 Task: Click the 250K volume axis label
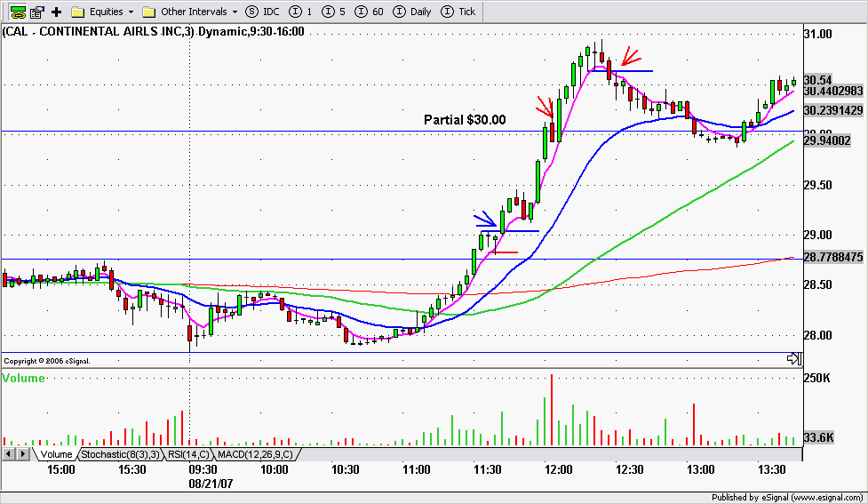pos(817,379)
